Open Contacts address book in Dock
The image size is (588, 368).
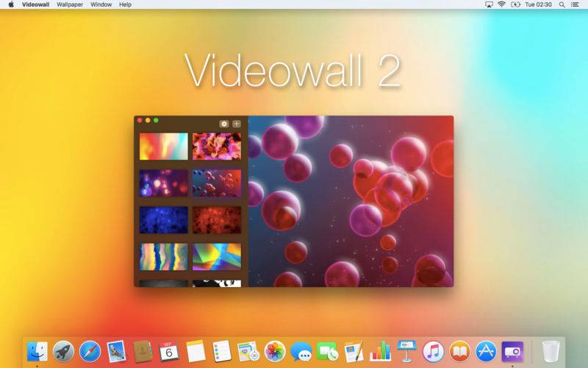(143, 352)
